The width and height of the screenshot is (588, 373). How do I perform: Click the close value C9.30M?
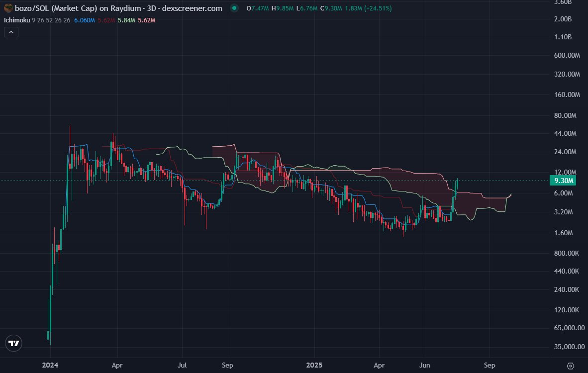[331, 8]
